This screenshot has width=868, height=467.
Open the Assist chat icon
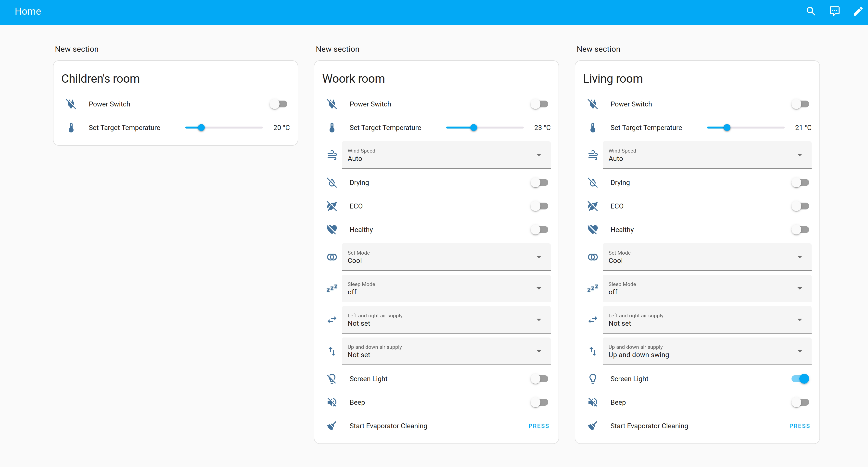(834, 12)
